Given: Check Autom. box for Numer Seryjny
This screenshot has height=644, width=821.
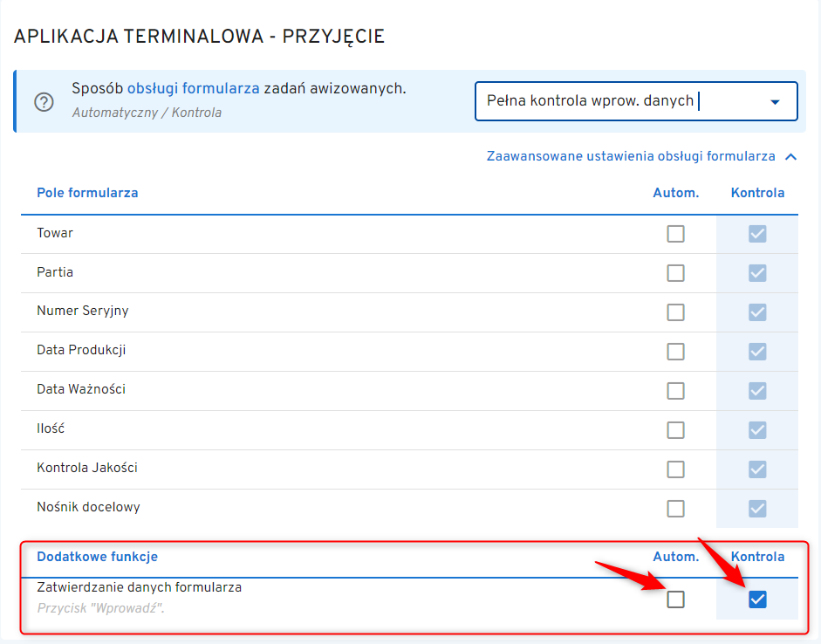Looking at the screenshot, I should [675, 312].
